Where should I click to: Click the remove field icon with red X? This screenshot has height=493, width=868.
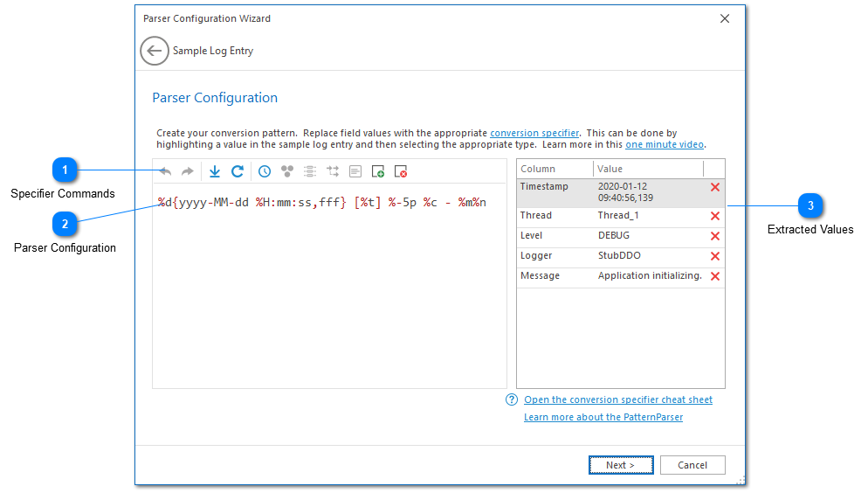point(401,171)
